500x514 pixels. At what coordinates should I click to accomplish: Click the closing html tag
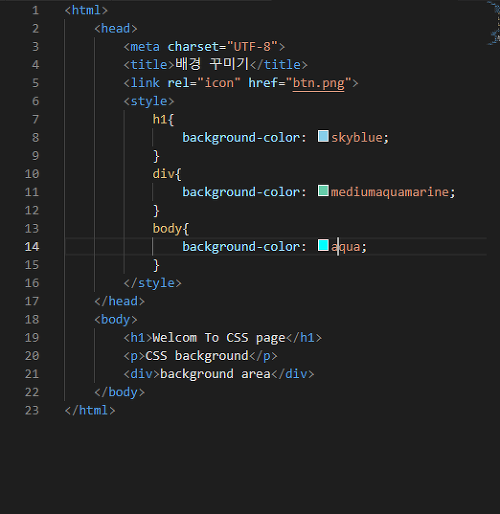pos(90,410)
